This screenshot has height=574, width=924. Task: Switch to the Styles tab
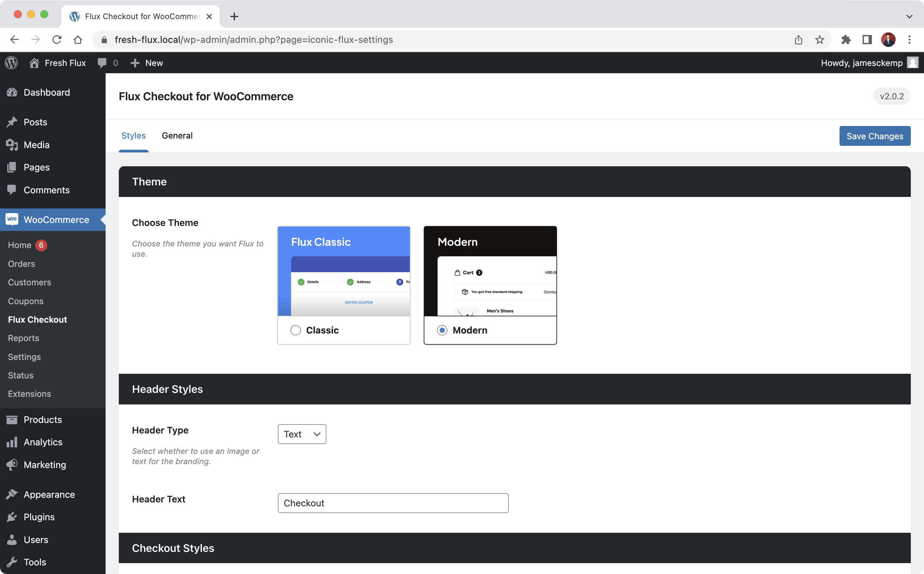(x=133, y=136)
